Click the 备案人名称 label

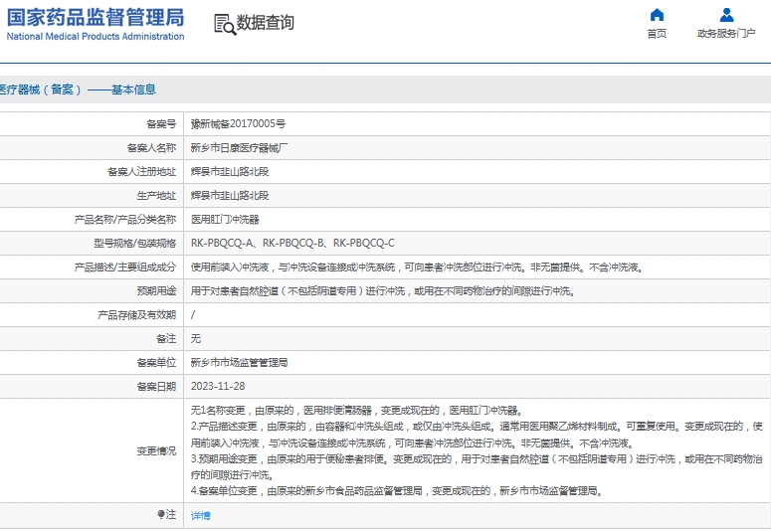click(x=151, y=148)
